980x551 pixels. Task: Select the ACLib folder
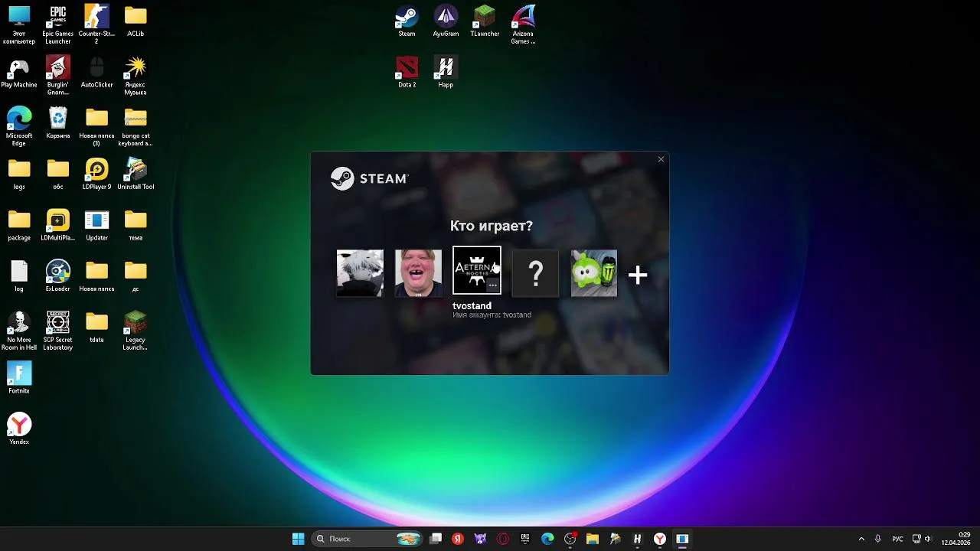click(x=136, y=21)
